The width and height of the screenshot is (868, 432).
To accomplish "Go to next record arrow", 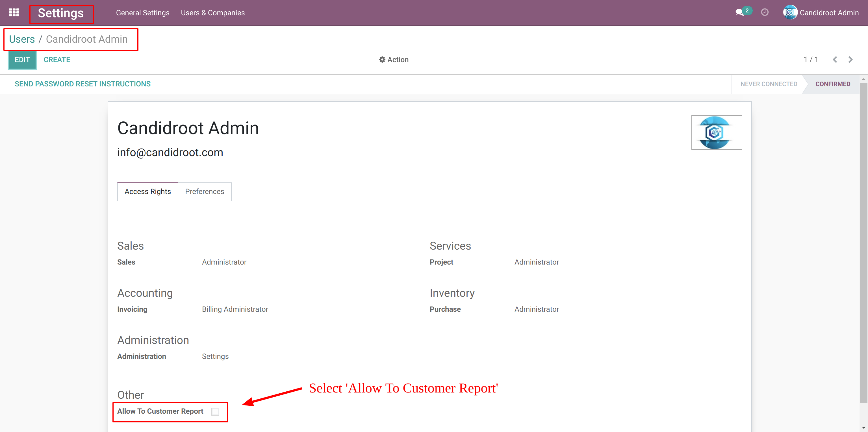I will (850, 60).
